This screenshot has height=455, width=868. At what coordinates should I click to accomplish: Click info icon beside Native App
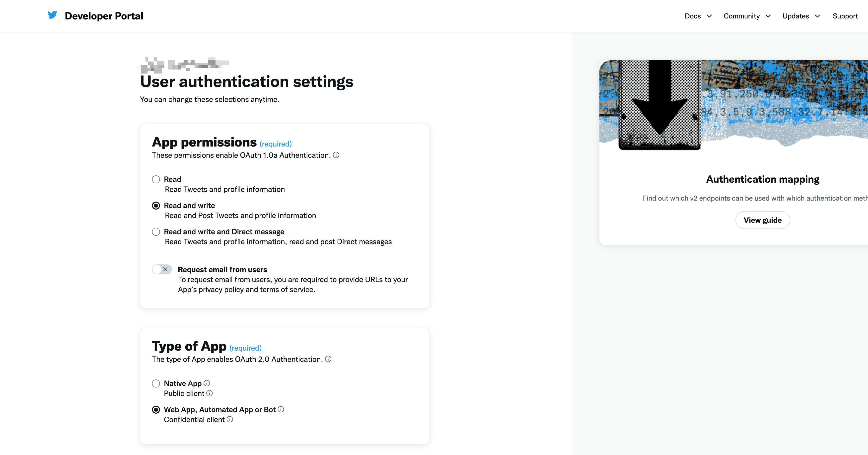pyautogui.click(x=207, y=383)
